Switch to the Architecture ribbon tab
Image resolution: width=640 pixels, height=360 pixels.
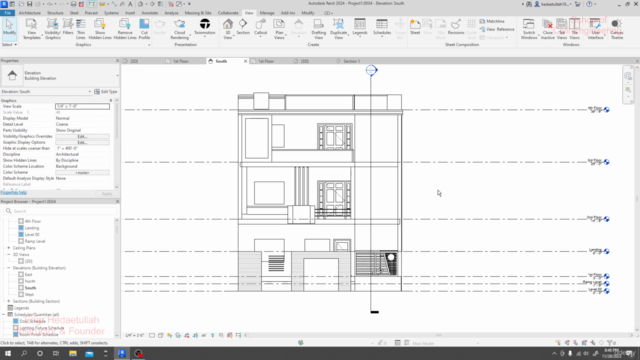click(x=30, y=13)
